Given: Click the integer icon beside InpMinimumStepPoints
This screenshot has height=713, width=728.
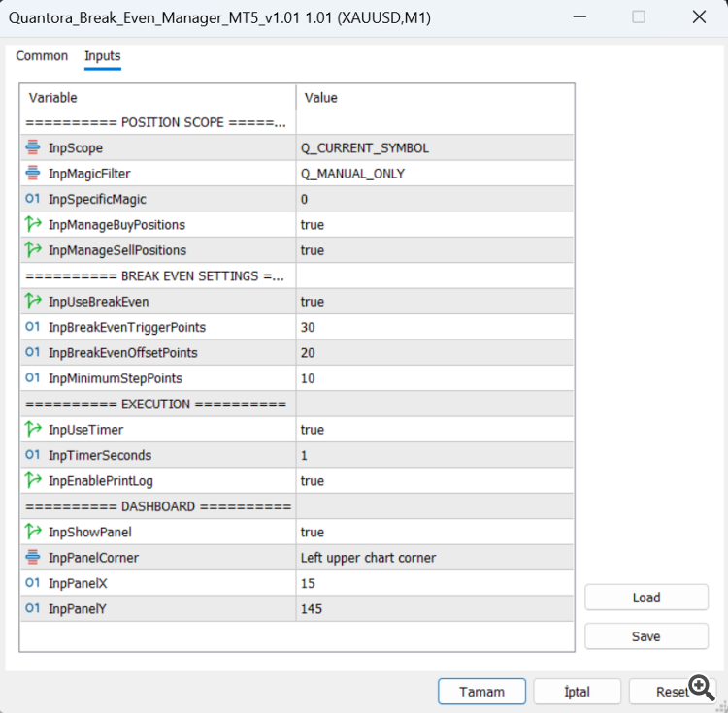Looking at the screenshot, I should [32, 377].
